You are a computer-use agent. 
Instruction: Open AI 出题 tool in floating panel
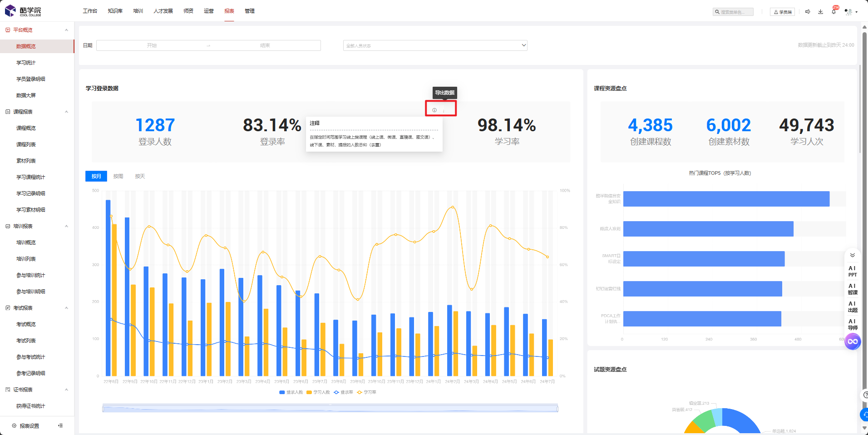pos(853,307)
